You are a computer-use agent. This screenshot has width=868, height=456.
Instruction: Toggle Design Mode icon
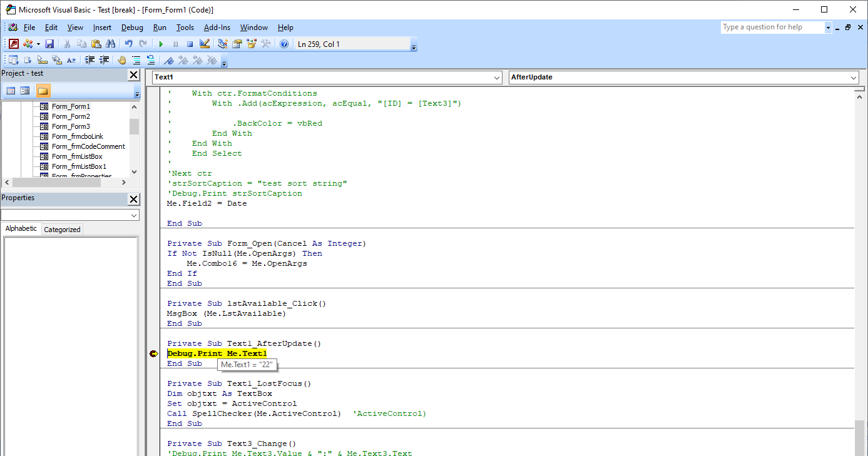(204, 44)
